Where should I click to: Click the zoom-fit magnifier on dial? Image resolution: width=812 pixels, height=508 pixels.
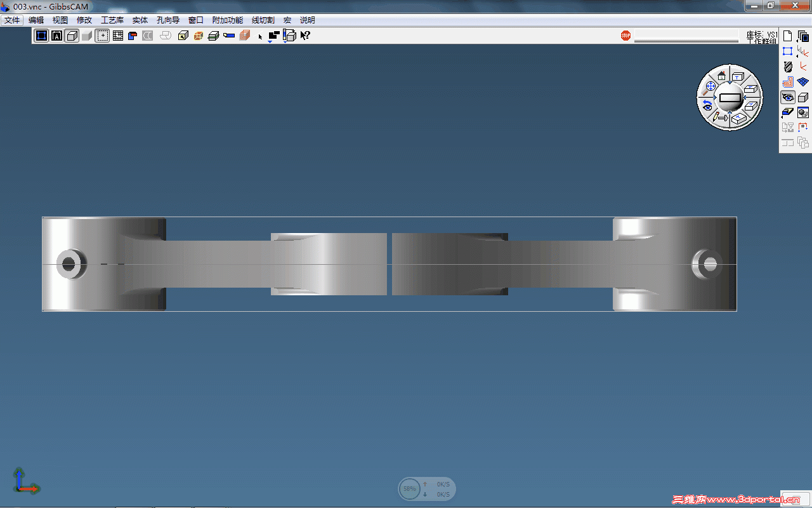710,87
